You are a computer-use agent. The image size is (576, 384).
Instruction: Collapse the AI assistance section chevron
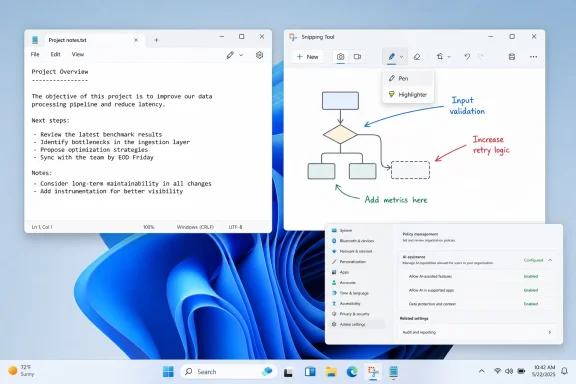550,260
